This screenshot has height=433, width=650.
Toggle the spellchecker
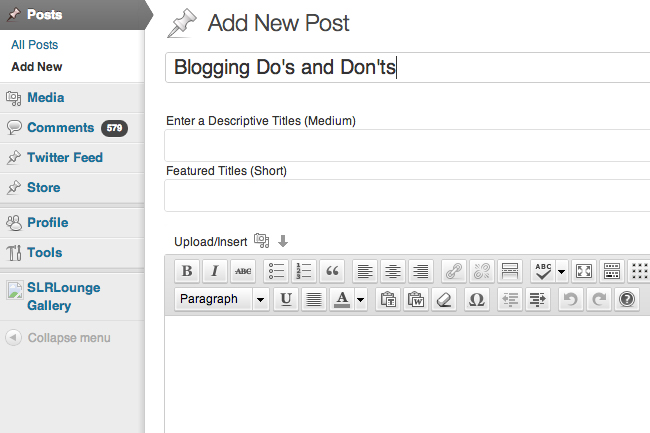tap(543, 271)
